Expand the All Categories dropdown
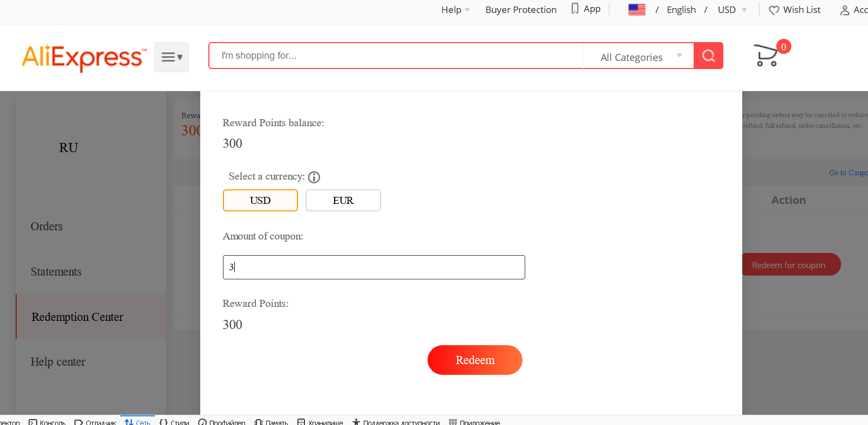Screen dimensions: 868x425 point(639,56)
